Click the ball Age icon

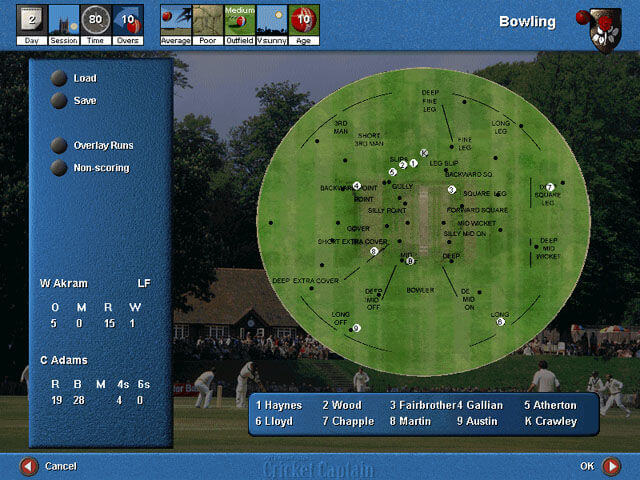click(304, 19)
